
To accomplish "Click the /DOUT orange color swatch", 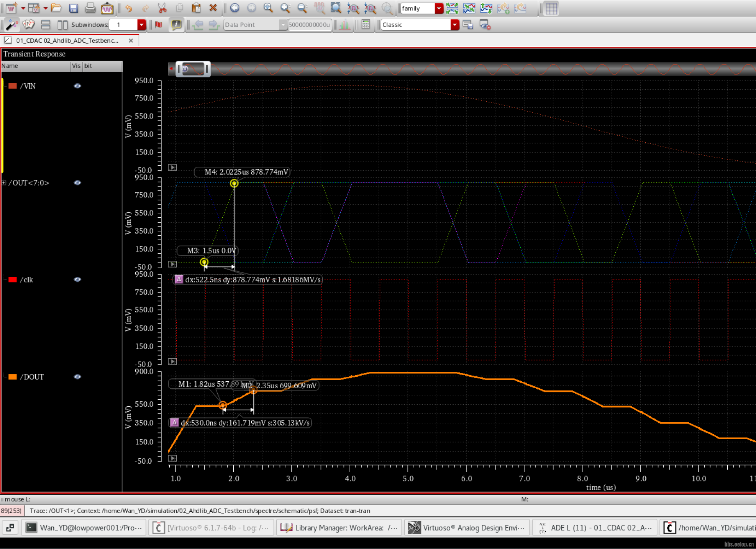I will click(x=13, y=376).
